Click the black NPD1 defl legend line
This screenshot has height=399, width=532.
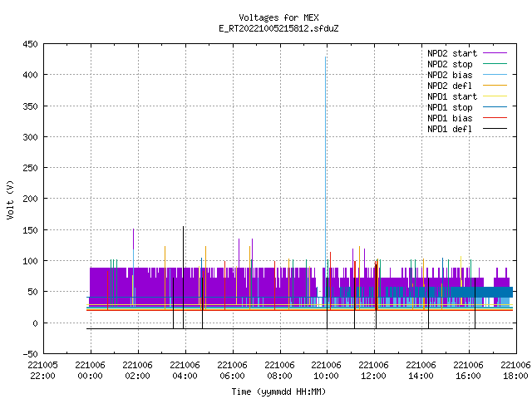pos(495,129)
